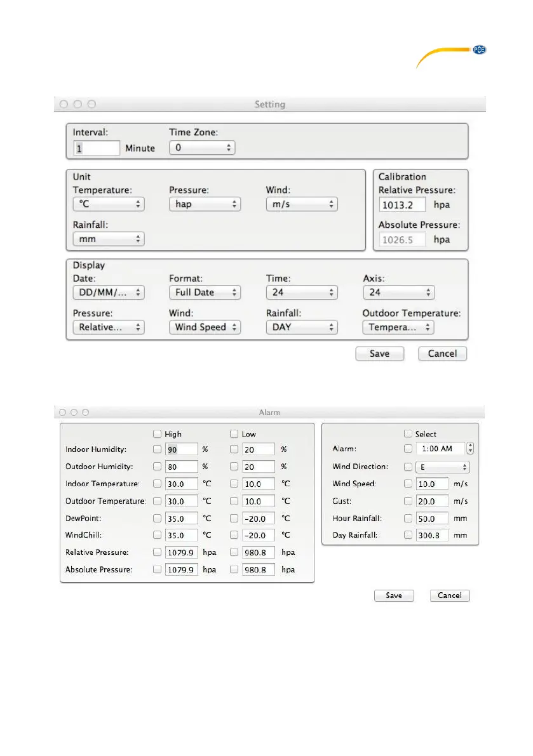Open the Display Time dropdown showing 24
The image size is (533, 756).
[x=302, y=292]
